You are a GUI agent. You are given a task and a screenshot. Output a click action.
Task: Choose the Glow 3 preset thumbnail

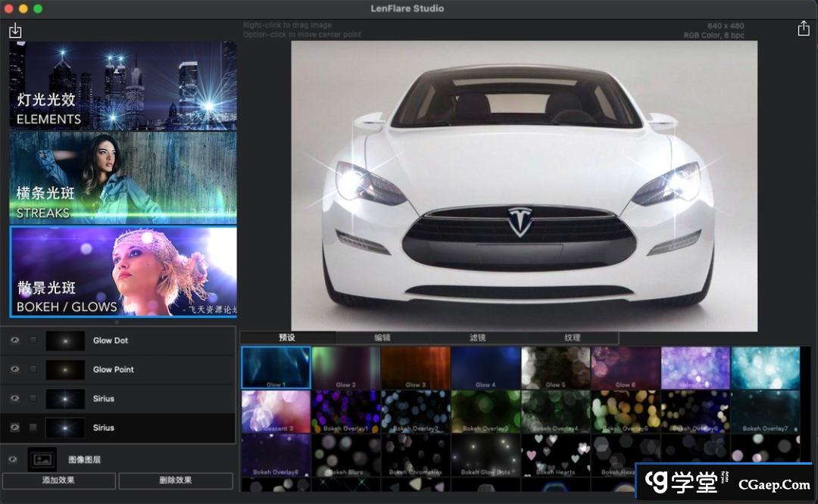click(x=415, y=368)
